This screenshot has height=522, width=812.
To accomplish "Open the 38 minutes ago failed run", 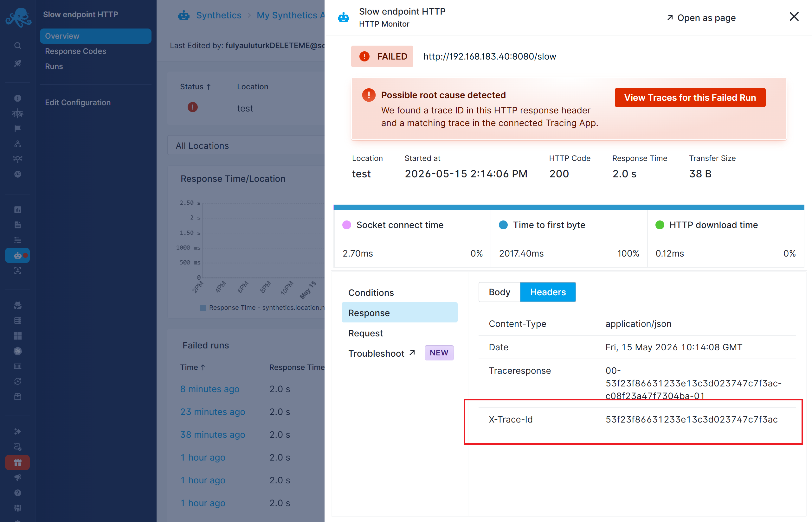I will pos(212,434).
